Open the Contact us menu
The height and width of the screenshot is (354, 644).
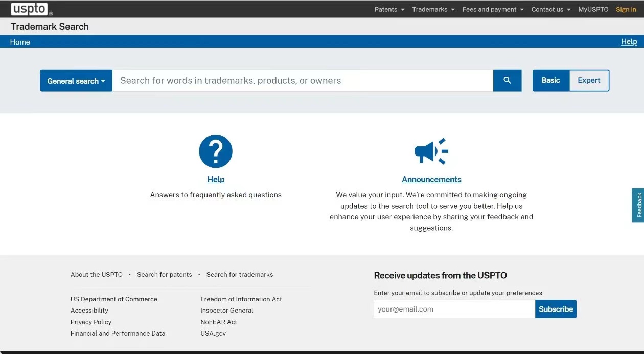coord(550,9)
